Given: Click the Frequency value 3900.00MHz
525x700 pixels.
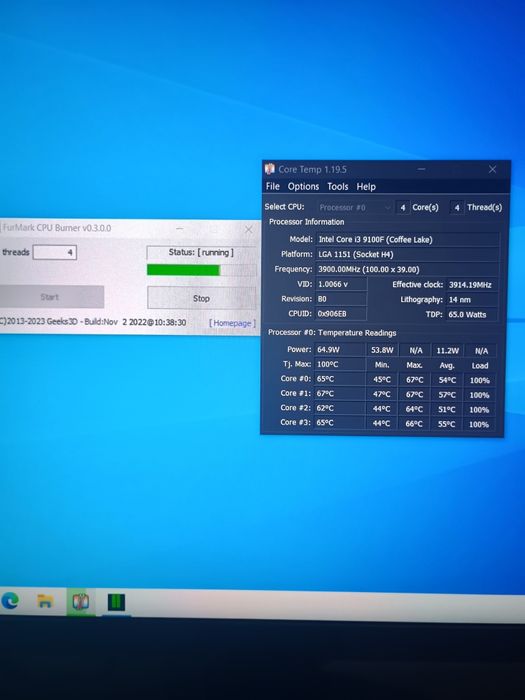Looking at the screenshot, I should click(407, 269).
